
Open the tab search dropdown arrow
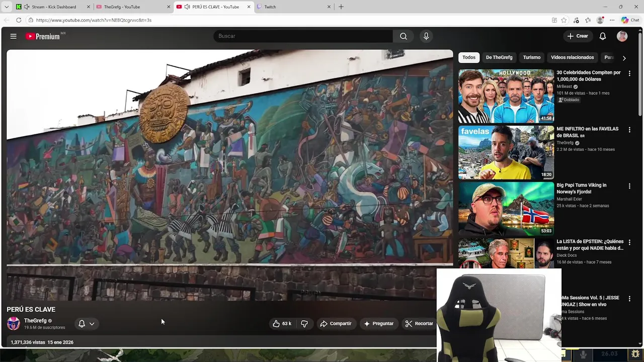pyautogui.click(x=7, y=7)
